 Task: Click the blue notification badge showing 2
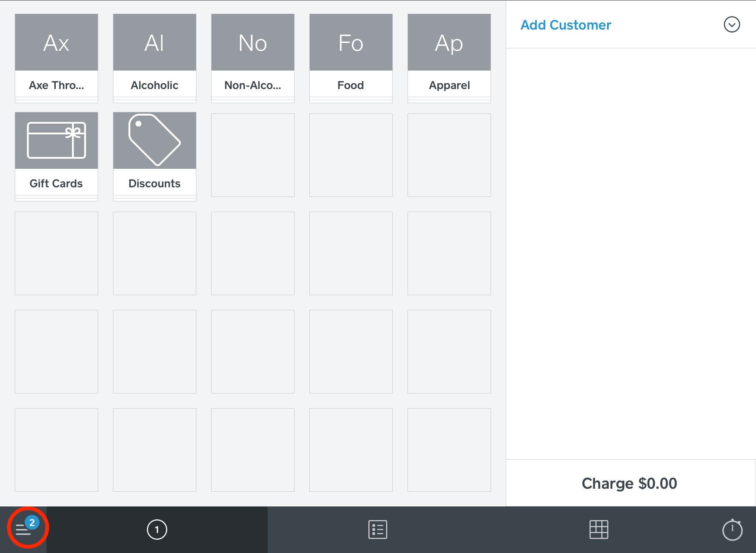click(32, 523)
